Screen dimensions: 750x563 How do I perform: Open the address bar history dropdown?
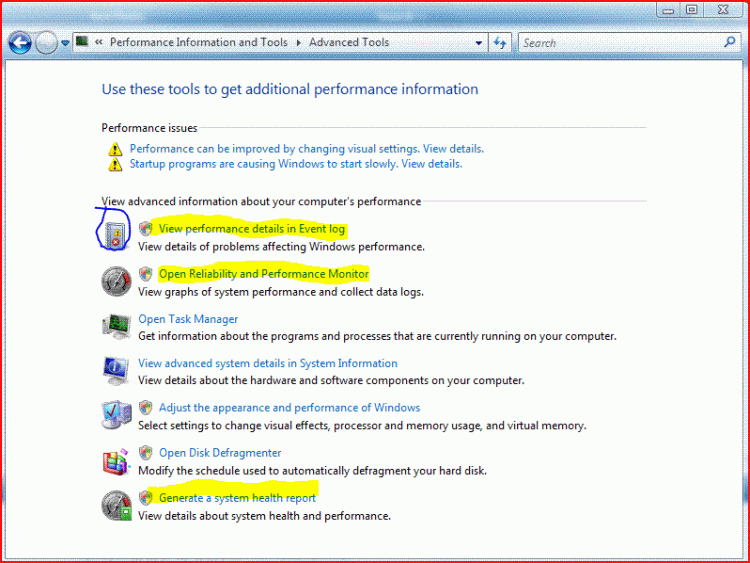(478, 43)
